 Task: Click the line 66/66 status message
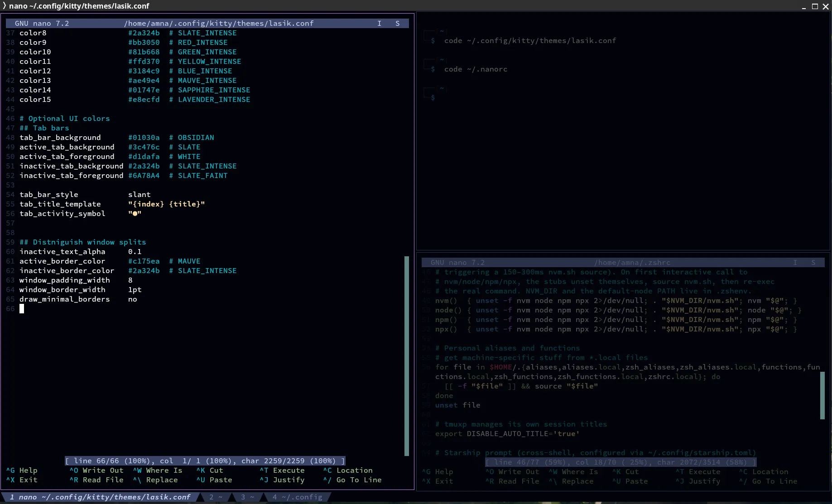click(205, 461)
